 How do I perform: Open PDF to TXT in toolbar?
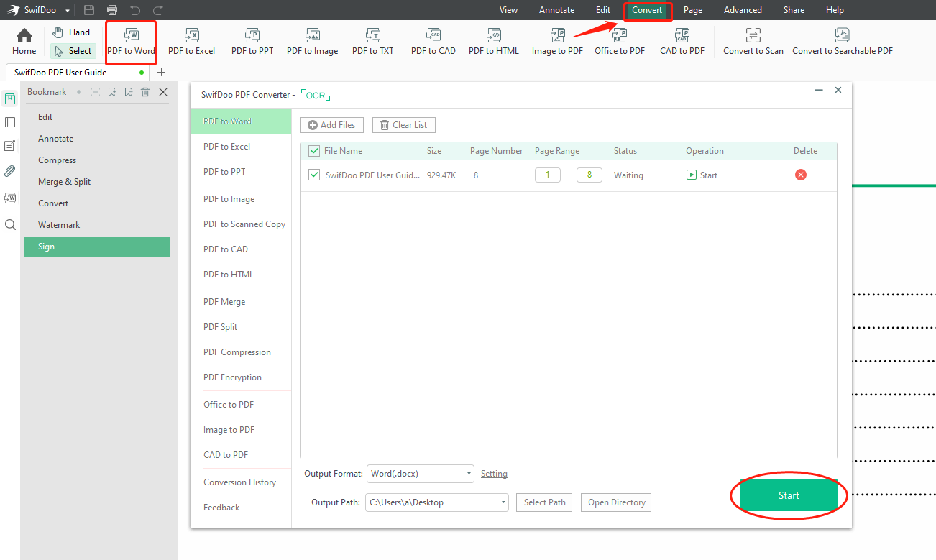pyautogui.click(x=372, y=42)
